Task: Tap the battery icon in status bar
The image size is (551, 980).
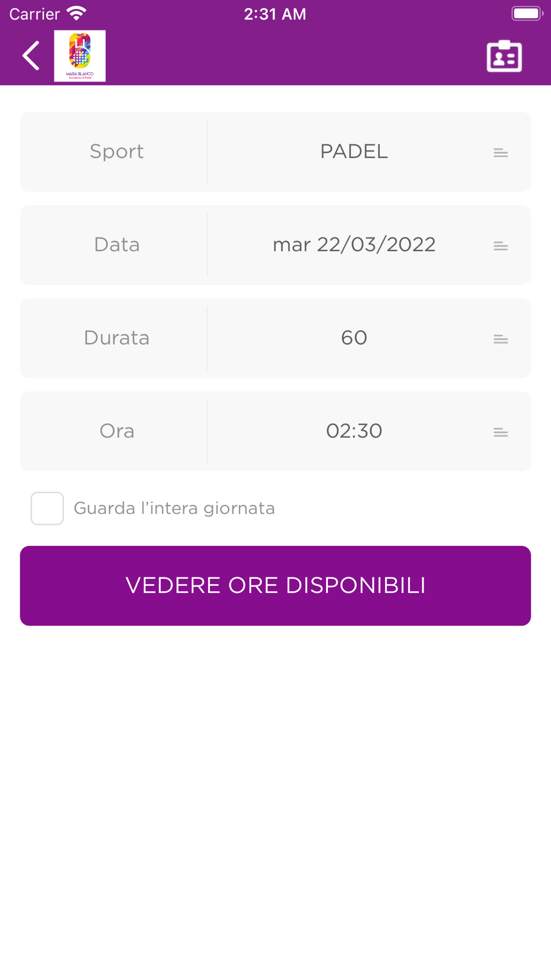Action: pyautogui.click(x=526, y=13)
